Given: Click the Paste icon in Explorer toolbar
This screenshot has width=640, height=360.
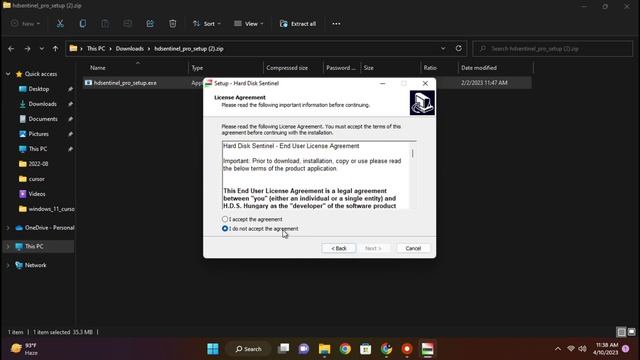Looking at the screenshot, I should click(x=105, y=24).
